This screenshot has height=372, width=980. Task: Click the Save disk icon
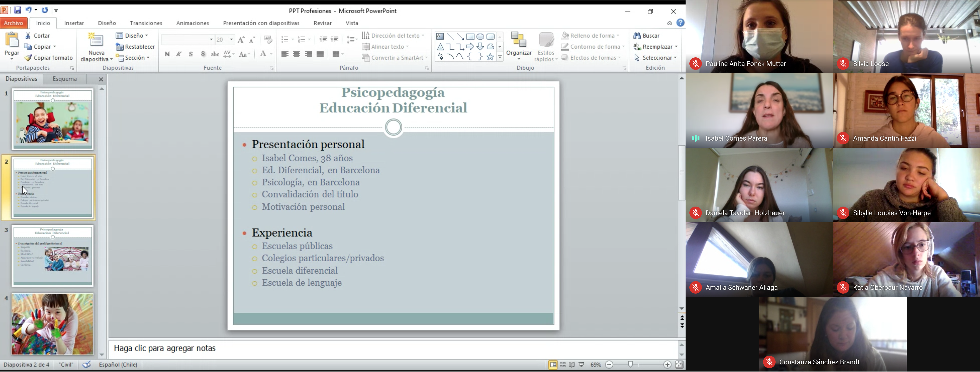(x=17, y=10)
